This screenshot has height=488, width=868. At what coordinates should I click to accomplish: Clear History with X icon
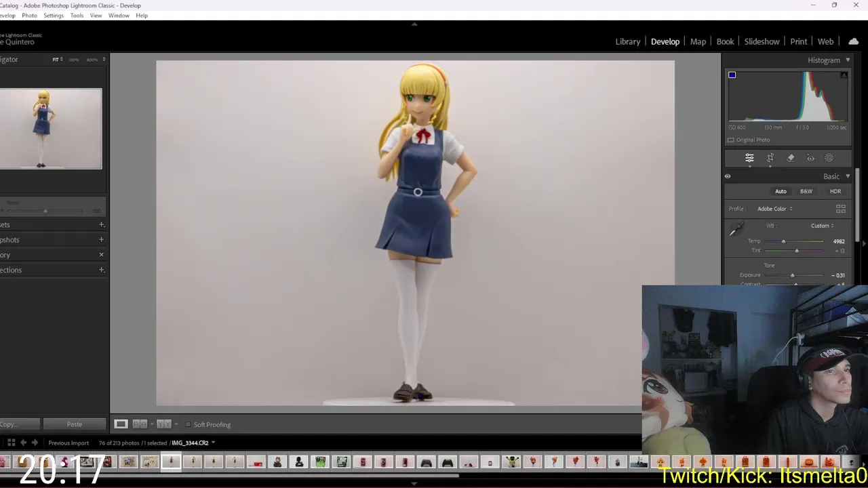[x=102, y=255]
